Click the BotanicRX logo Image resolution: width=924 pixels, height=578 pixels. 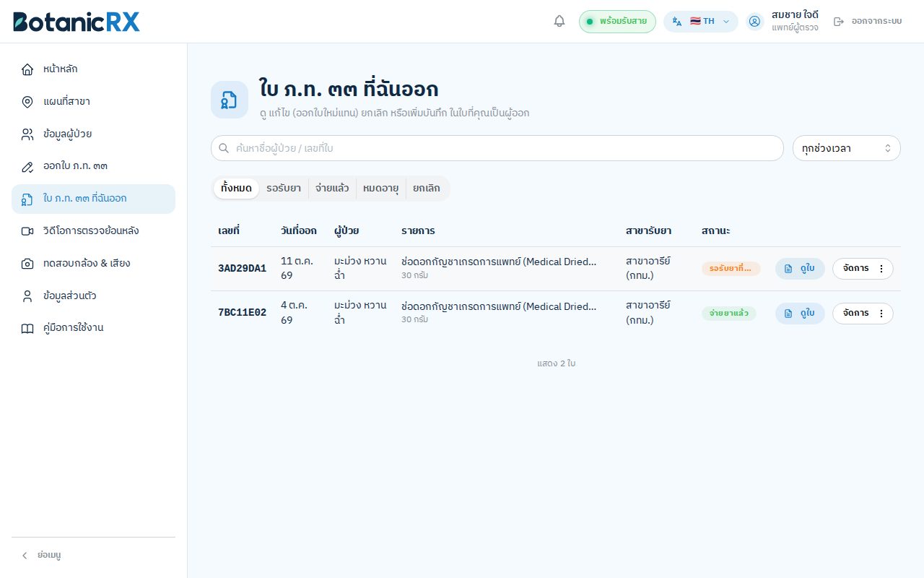click(x=77, y=22)
